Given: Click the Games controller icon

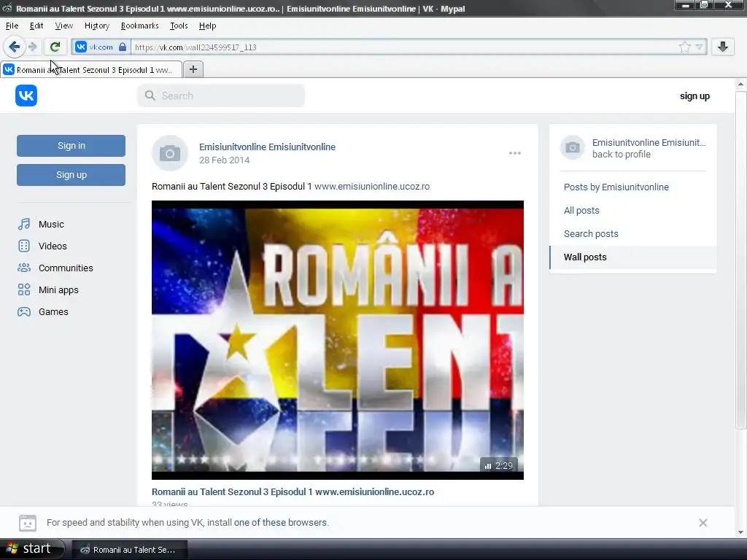Looking at the screenshot, I should click(x=24, y=312).
